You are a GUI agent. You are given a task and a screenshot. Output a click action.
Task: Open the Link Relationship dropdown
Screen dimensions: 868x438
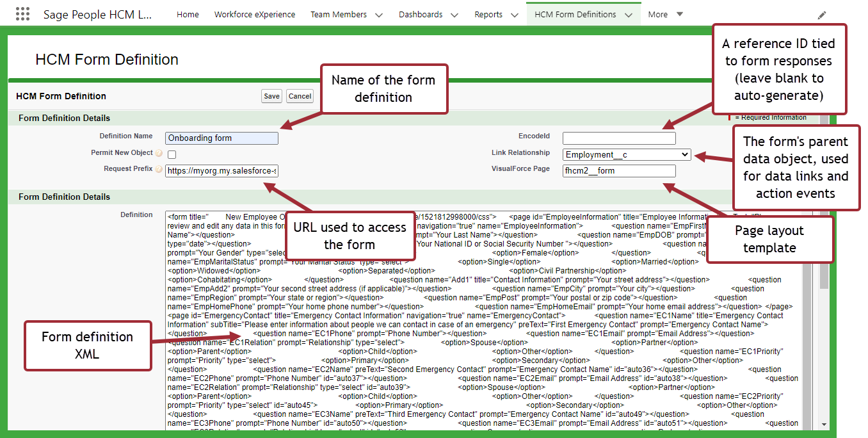[x=626, y=154]
